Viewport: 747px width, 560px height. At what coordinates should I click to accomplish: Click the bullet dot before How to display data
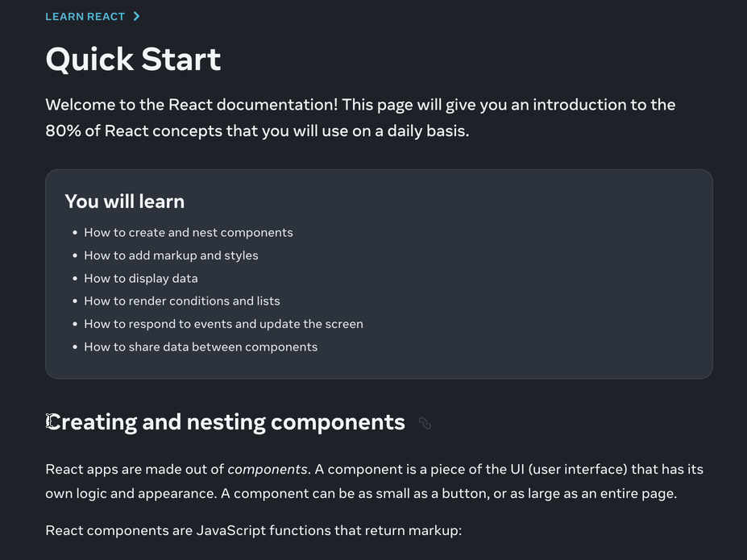(75, 279)
